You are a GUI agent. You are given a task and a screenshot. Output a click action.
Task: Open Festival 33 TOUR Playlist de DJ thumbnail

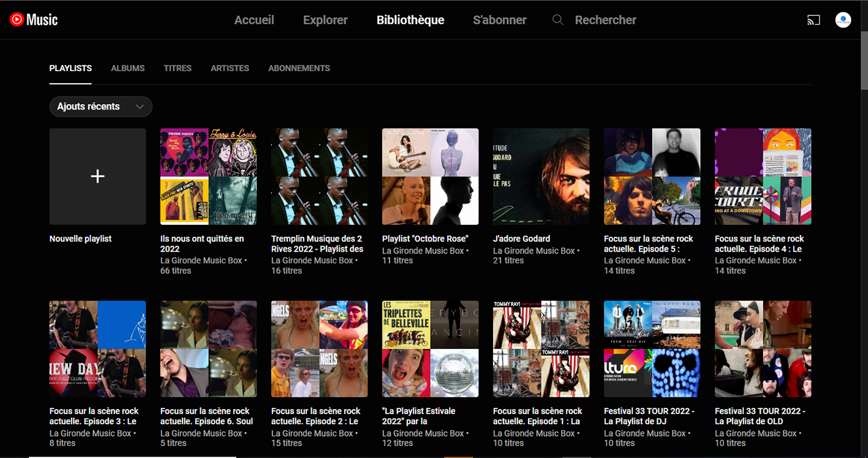click(x=652, y=349)
